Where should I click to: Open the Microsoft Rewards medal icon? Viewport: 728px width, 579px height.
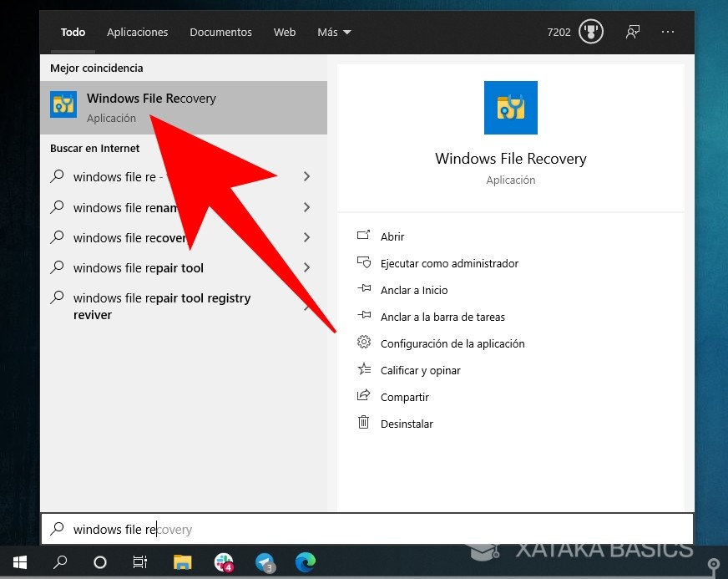591,32
